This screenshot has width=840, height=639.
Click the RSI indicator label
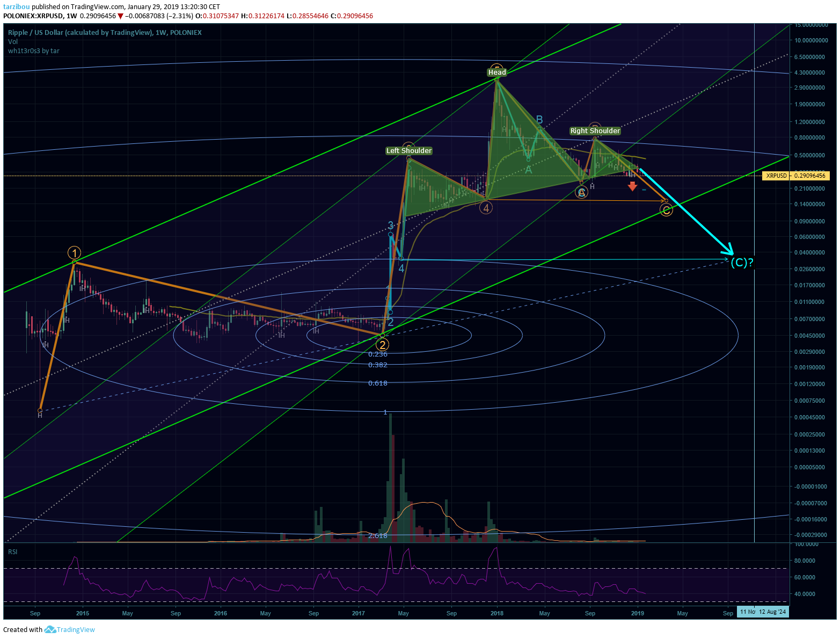[x=13, y=552]
